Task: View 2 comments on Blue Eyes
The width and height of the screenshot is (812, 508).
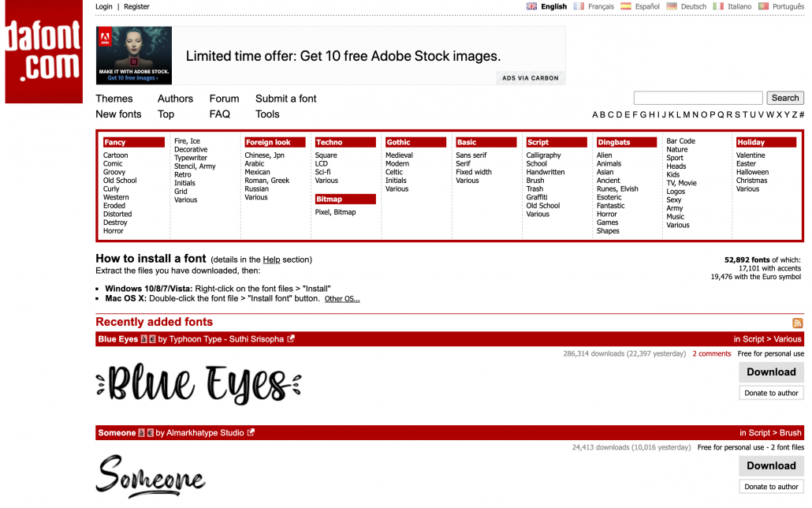Action: tap(711, 354)
